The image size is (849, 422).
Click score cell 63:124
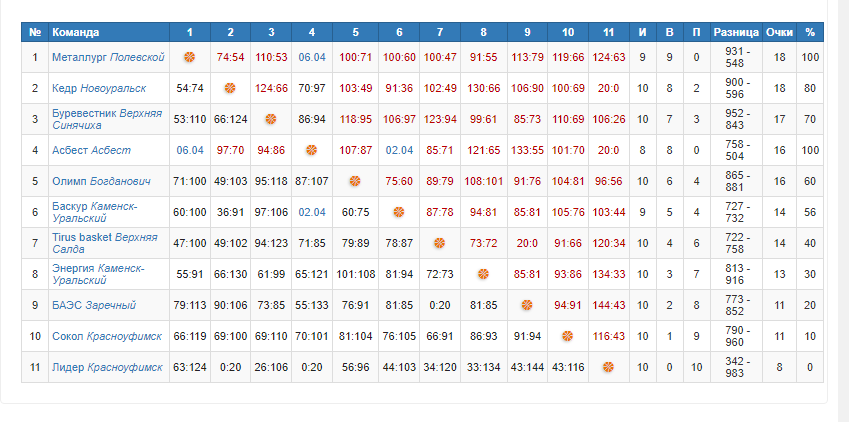[190, 367]
